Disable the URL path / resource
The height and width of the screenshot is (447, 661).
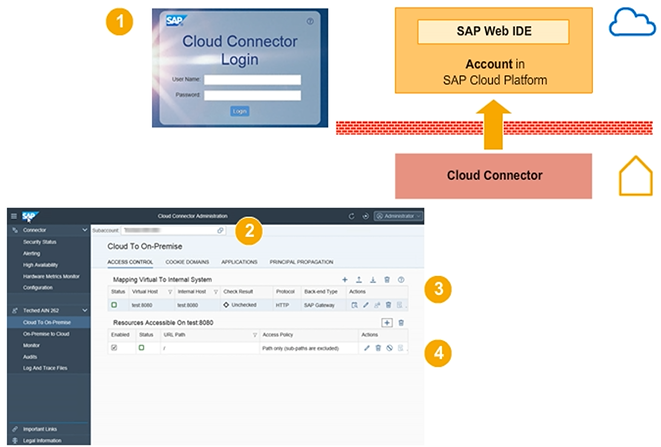(x=390, y=347)
